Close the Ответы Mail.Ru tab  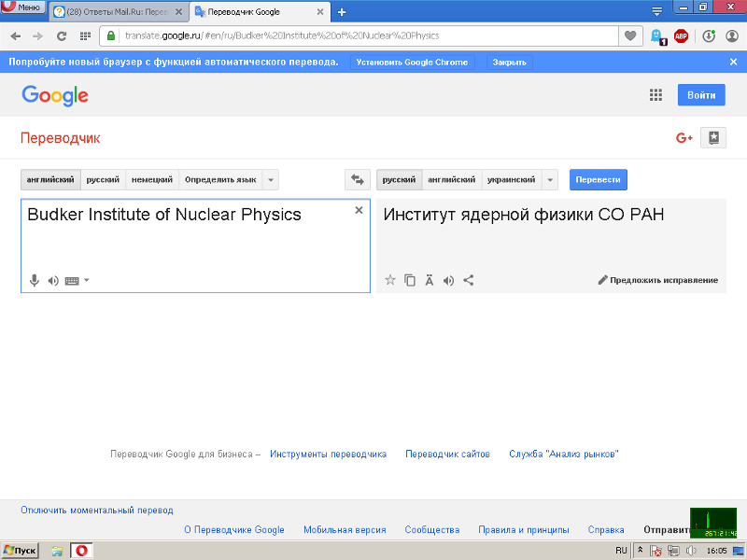(178, 12)
